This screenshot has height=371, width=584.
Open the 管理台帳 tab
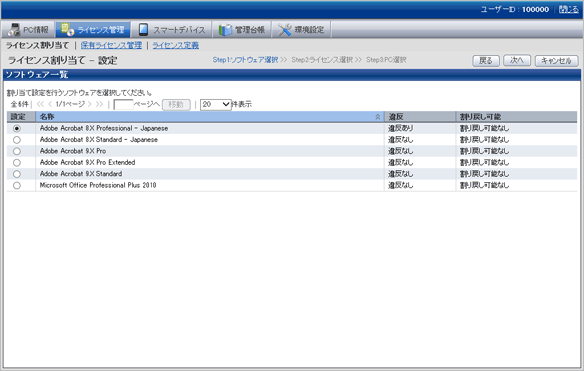(x=241, y=29)
